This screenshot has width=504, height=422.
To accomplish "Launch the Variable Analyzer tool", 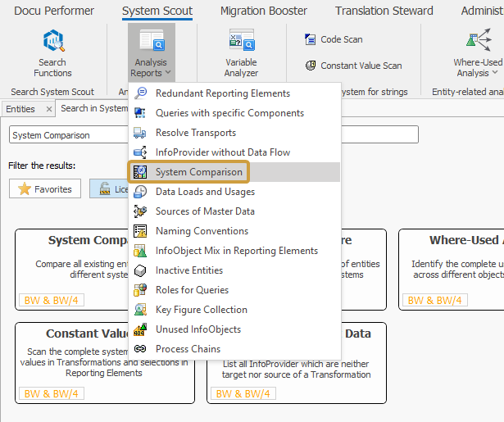I will coord(241,54).
